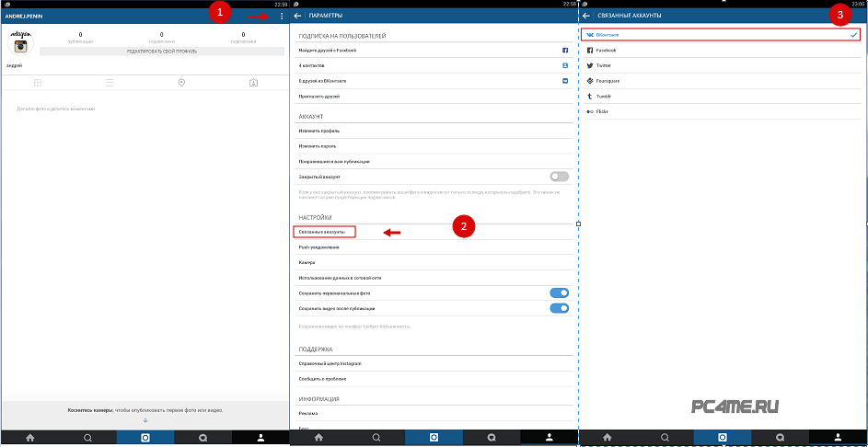This screenshot has height=447, width=868.
Task: Open tagged photos icon on profile
Action: tap(253, 83)
